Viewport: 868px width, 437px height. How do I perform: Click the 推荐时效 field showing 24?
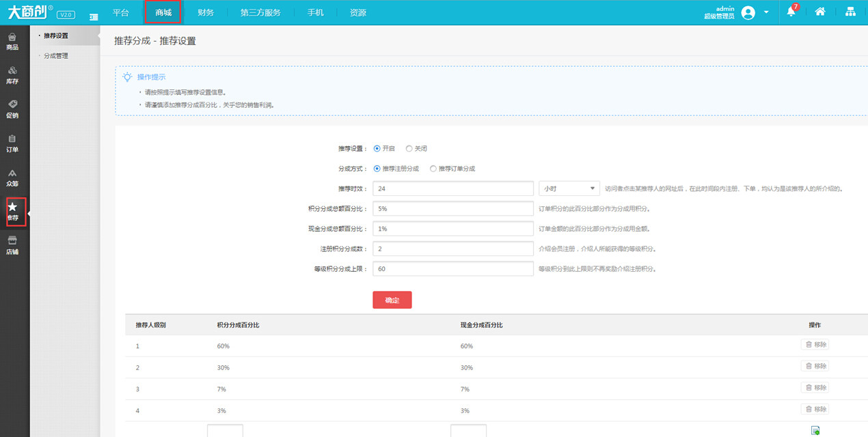453,188
